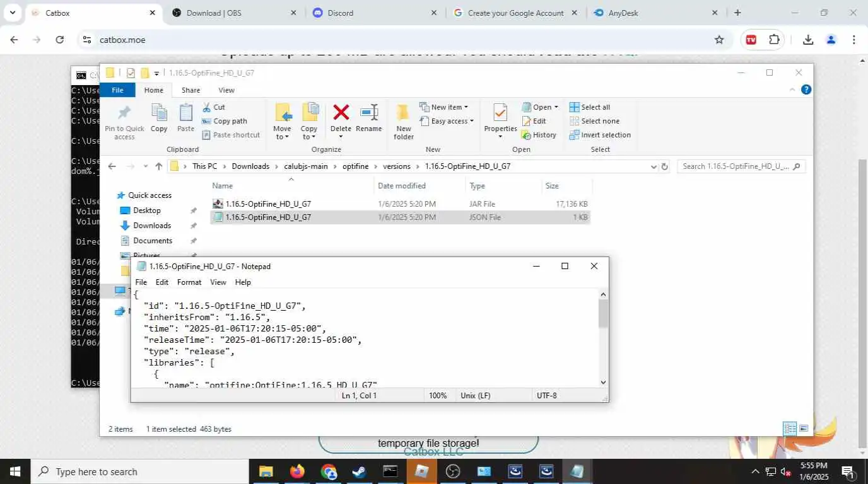Click Select none in the ribbon

click(594, 121)
